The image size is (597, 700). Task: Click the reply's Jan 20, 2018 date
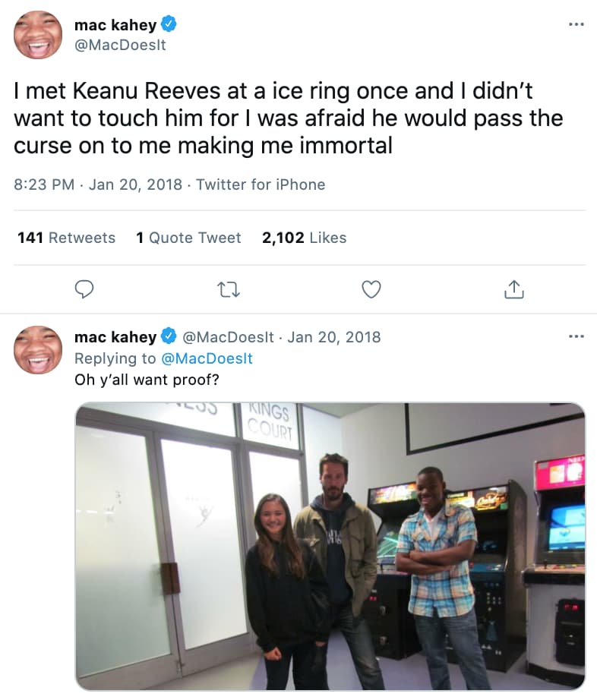[334, 336]
